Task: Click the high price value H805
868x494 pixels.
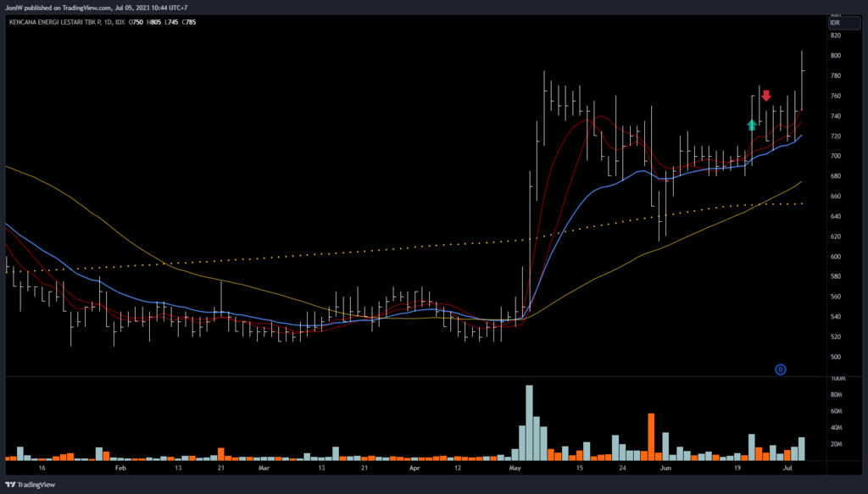Action: click(x=154, y=22)
